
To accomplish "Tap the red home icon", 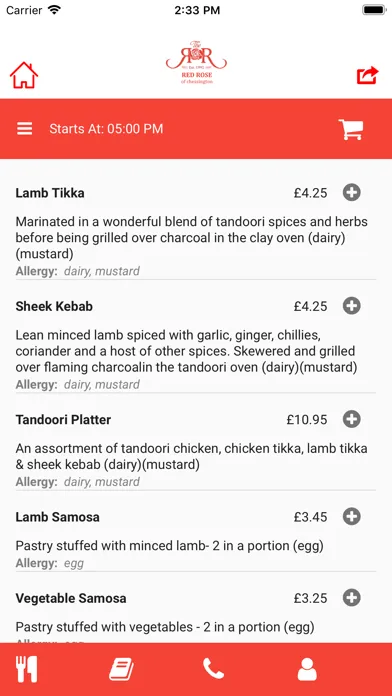I will point(24,75).
